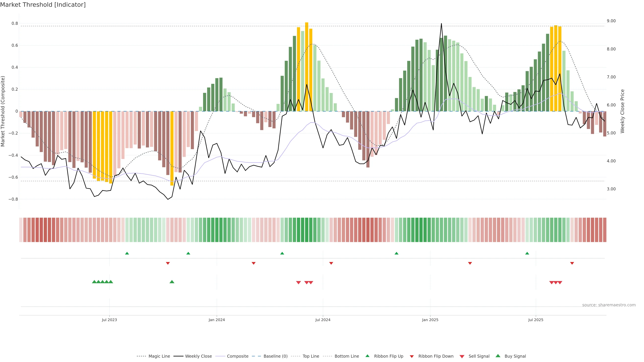Click the ribbon flip down marker just after Jul 2024
The image size is (644, 362).
click(x=331, y=263)
